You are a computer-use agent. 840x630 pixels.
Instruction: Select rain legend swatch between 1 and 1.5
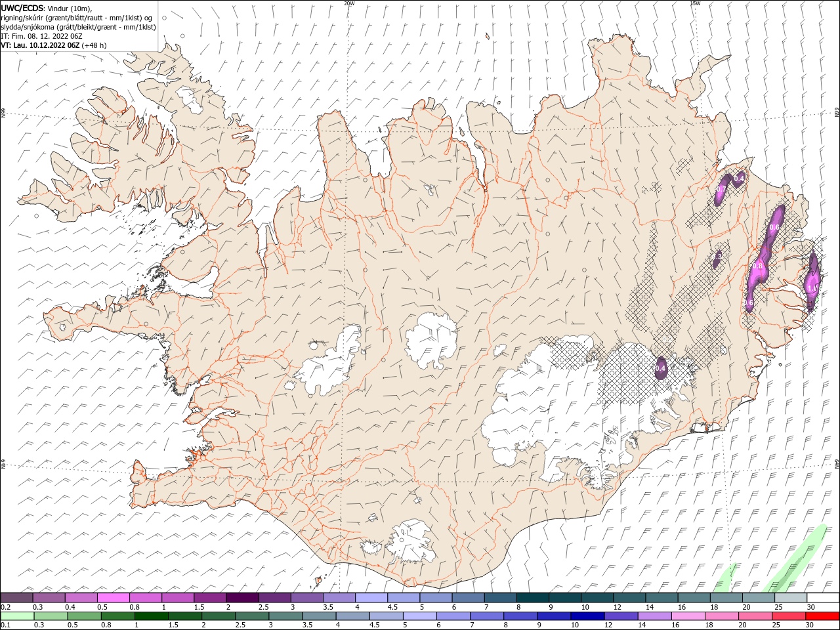click(151, 616)
